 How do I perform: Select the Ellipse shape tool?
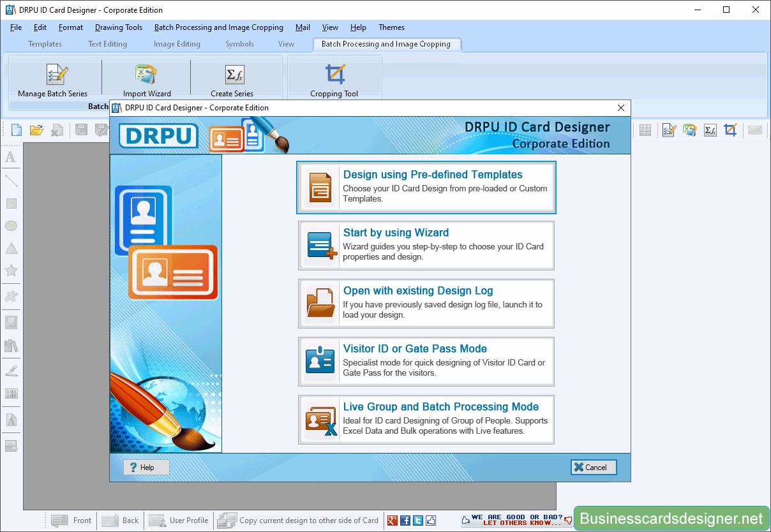(11, 226)
